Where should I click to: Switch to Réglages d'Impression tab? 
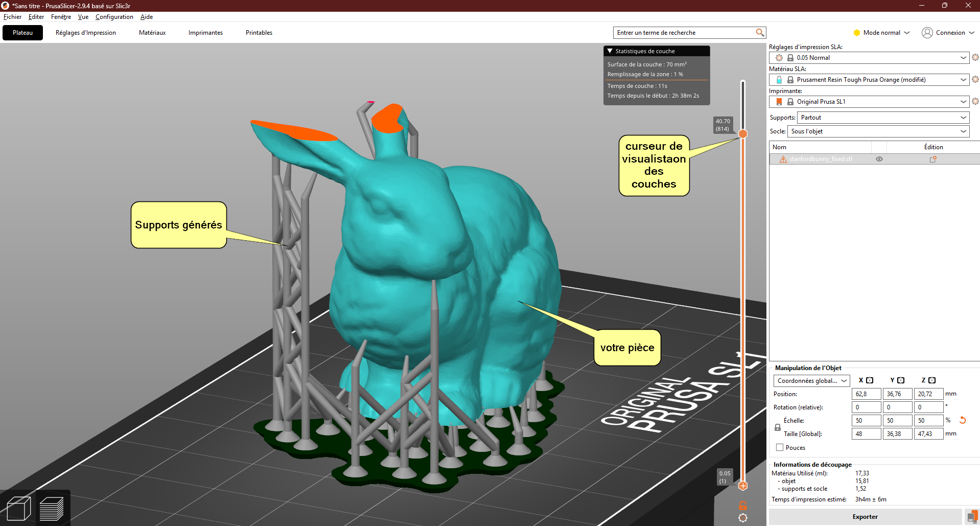click(x=86, y=33)
